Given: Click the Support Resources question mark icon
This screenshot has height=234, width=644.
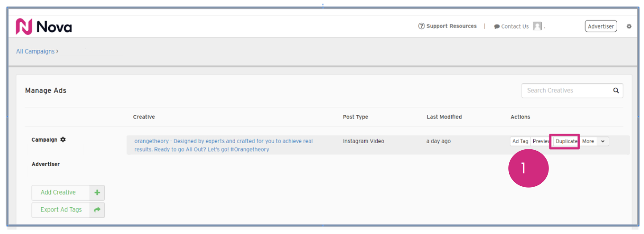Looking at the screenshot, I should (x=421, y=26).
